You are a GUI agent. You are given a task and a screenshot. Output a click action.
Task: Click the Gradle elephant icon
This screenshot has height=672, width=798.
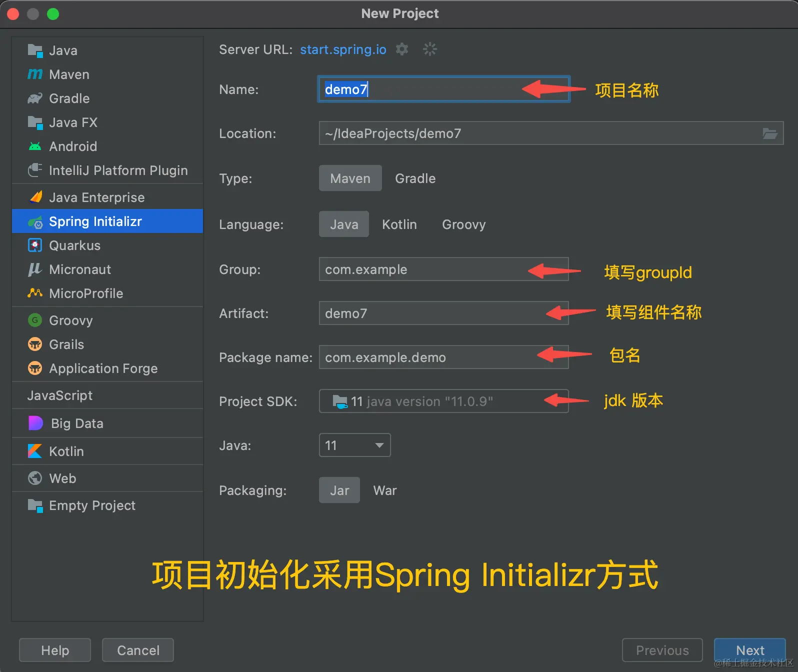[x=35, y=98]
